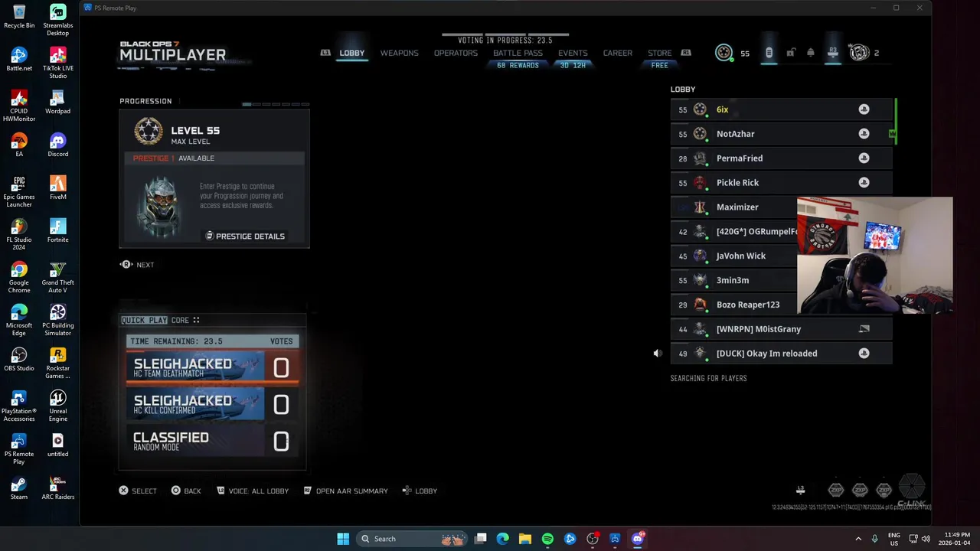Open CPUID HWMonitor desktop icon
Image resolution: width=980 pixels, height=551 pixels.
tap(19, 106)
